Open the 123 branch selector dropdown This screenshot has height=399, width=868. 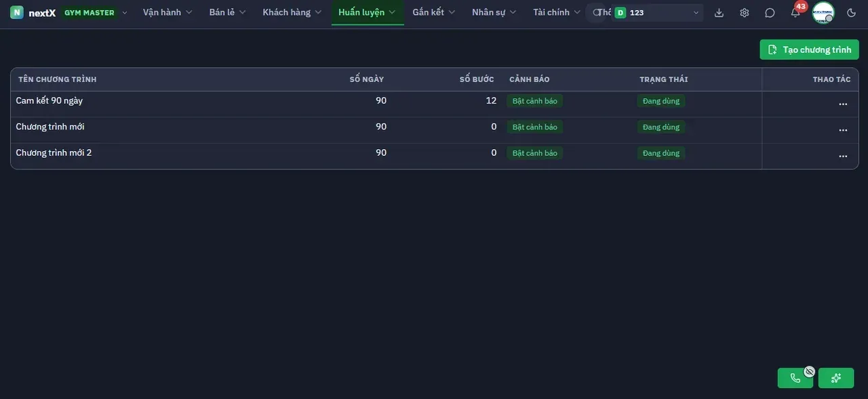(657, 12)
